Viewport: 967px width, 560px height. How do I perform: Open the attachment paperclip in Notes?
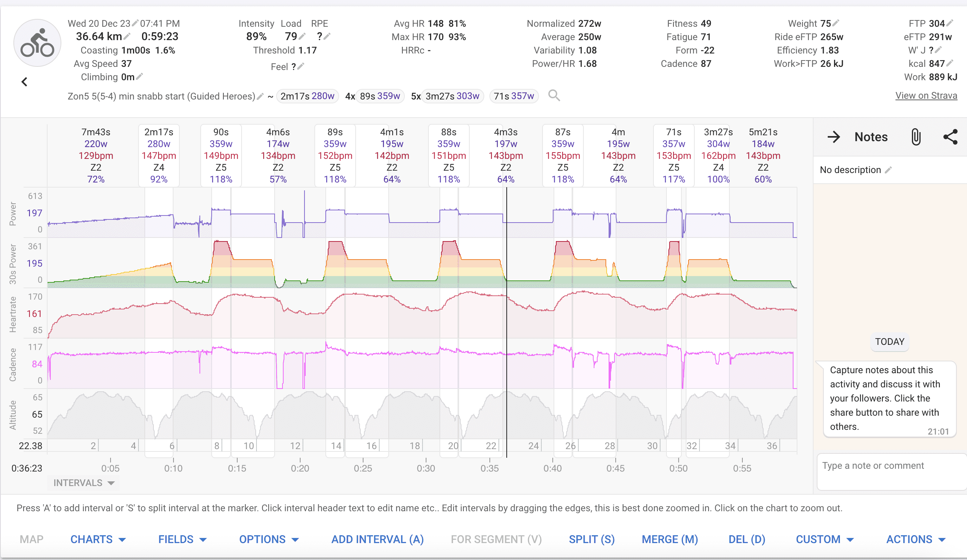(x=916, y=137)
